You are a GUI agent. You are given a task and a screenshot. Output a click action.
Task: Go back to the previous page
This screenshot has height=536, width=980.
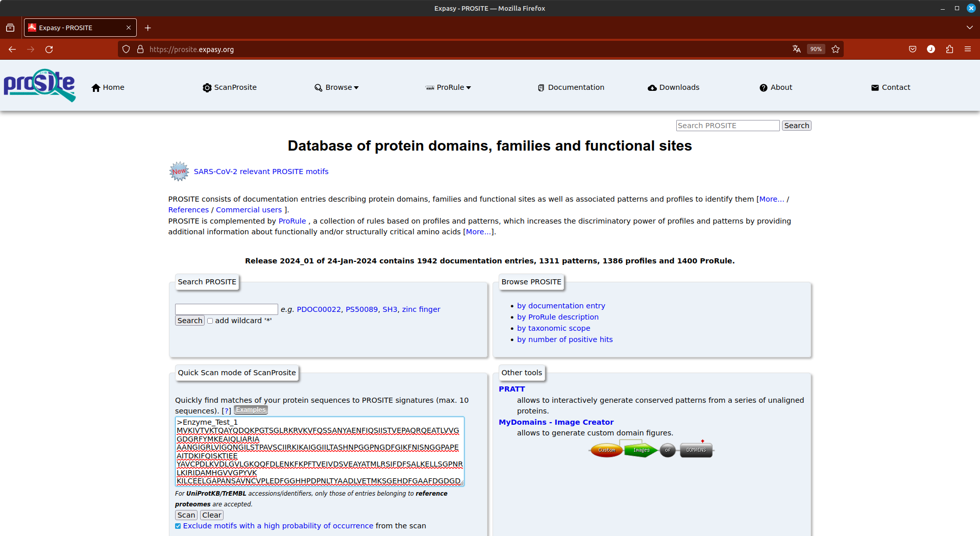12,49
